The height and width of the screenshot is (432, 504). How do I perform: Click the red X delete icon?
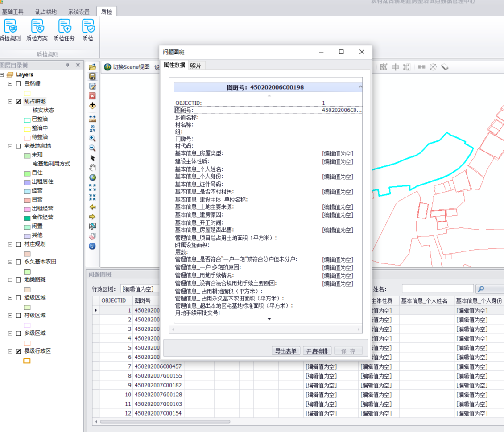[x=92, y=96]
